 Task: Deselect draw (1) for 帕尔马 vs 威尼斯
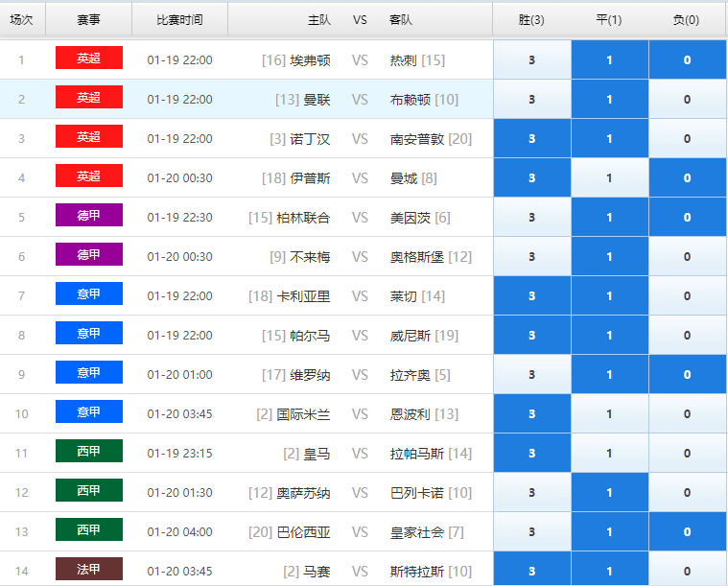[610, 336]
